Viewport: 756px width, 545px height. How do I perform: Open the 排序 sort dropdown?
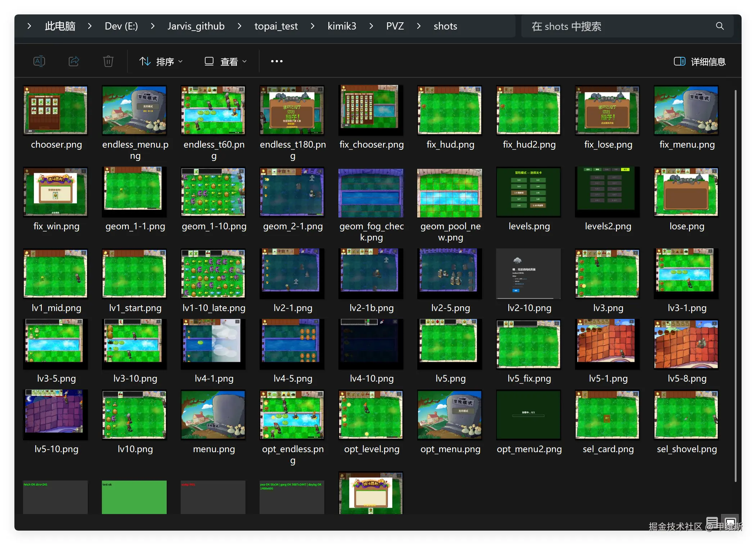pos(161,62)
